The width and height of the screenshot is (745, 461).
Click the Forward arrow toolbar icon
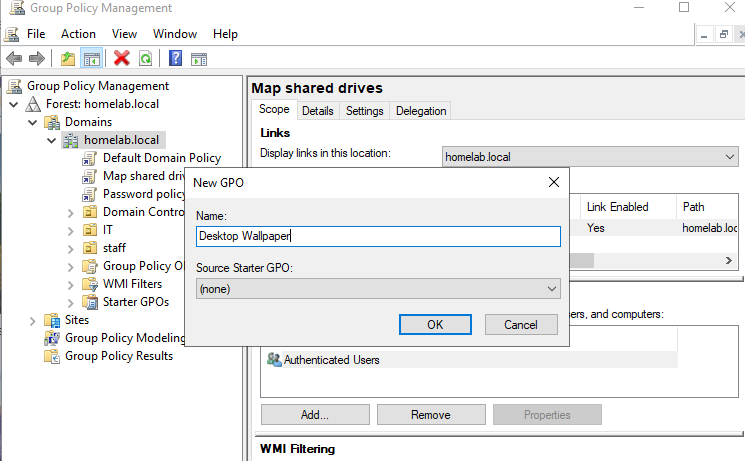point(37,59)
